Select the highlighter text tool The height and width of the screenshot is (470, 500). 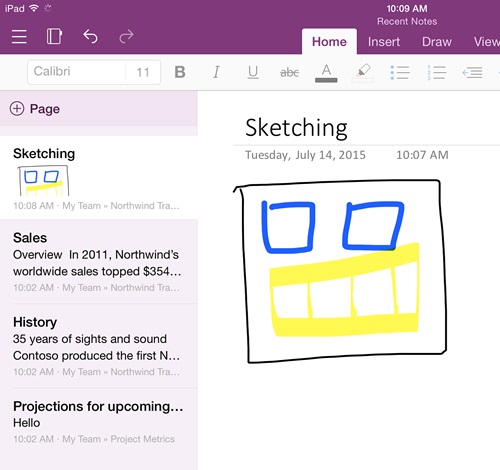pyautogui.click(x=363, y=73)
